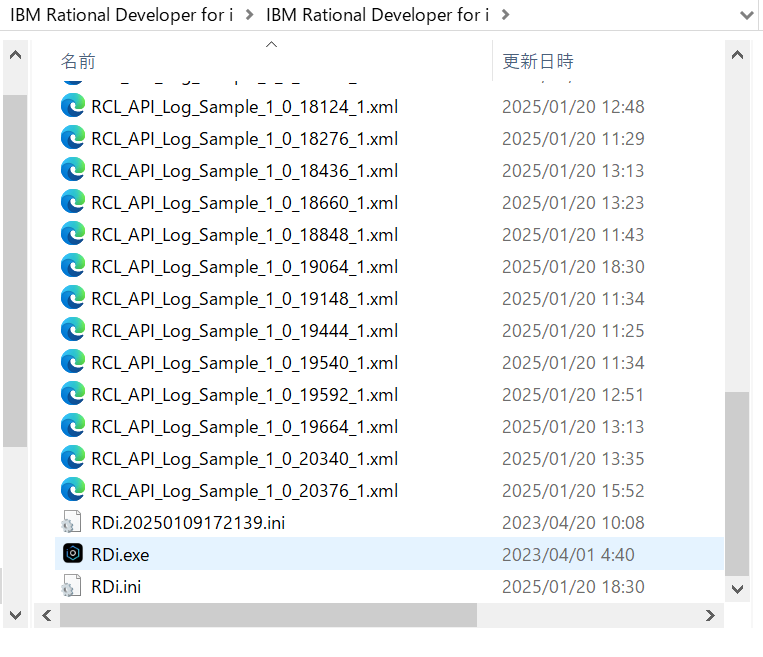The image size is (763, 657).
Task: Click date 2025/01/20 13:23 in the list
Action: (x=573, y=202)
